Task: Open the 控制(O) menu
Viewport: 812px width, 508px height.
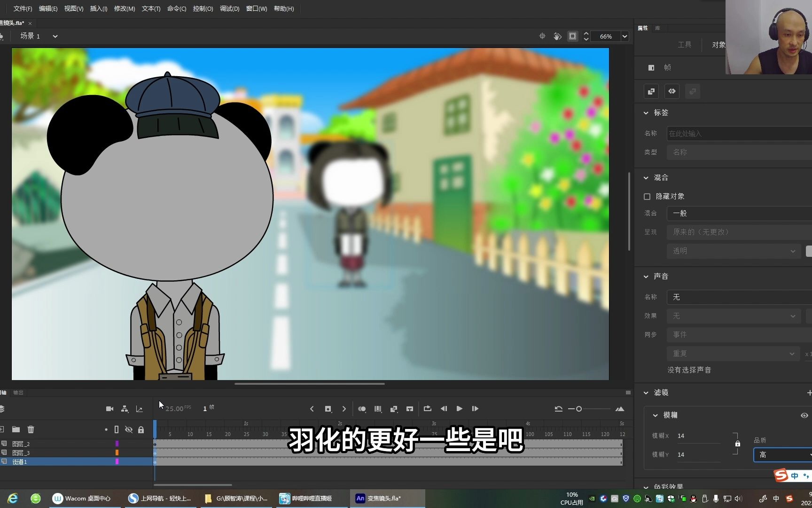Action: click(203, 8)
